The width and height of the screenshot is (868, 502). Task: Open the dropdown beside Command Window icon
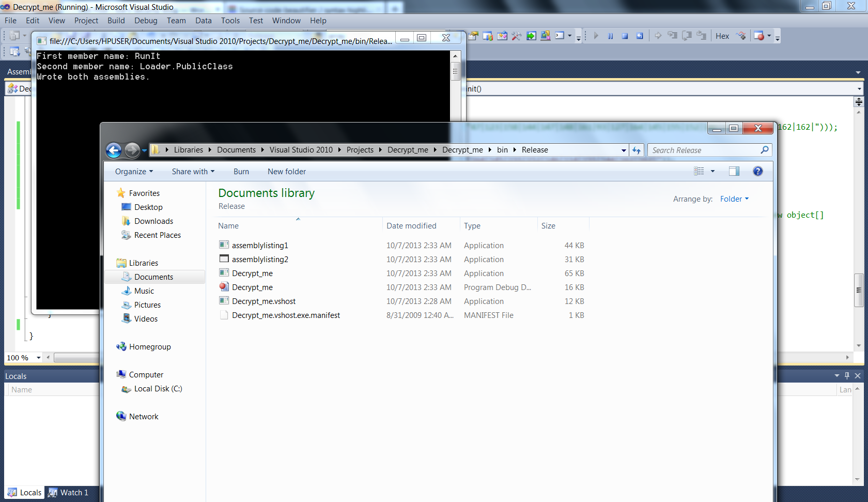point(570,36)
